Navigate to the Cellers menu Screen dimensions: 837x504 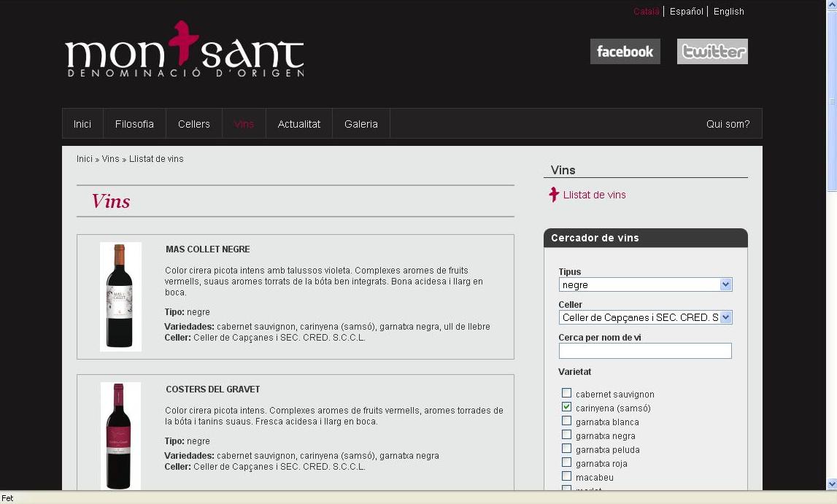(194, 124)
